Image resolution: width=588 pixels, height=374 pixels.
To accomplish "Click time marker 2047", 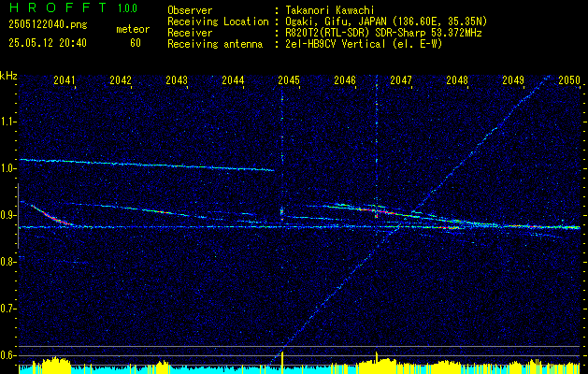I will [401, 80].
